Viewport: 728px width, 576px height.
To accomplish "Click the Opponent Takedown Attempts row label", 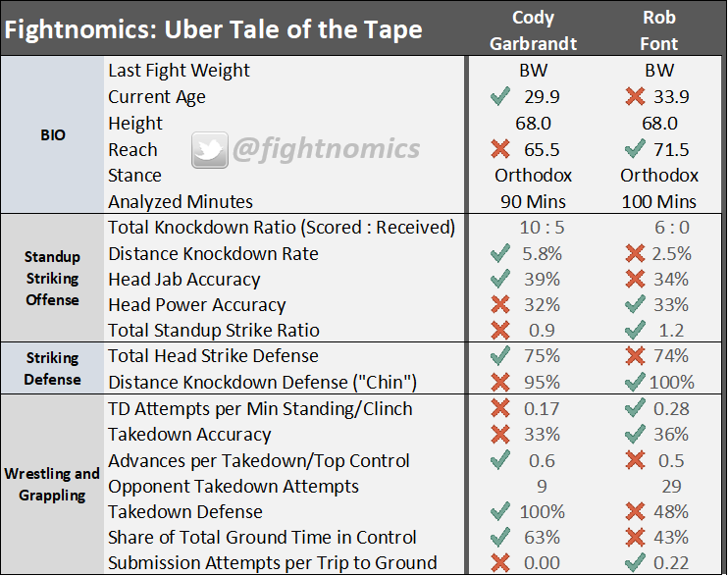I will (234, 486).
